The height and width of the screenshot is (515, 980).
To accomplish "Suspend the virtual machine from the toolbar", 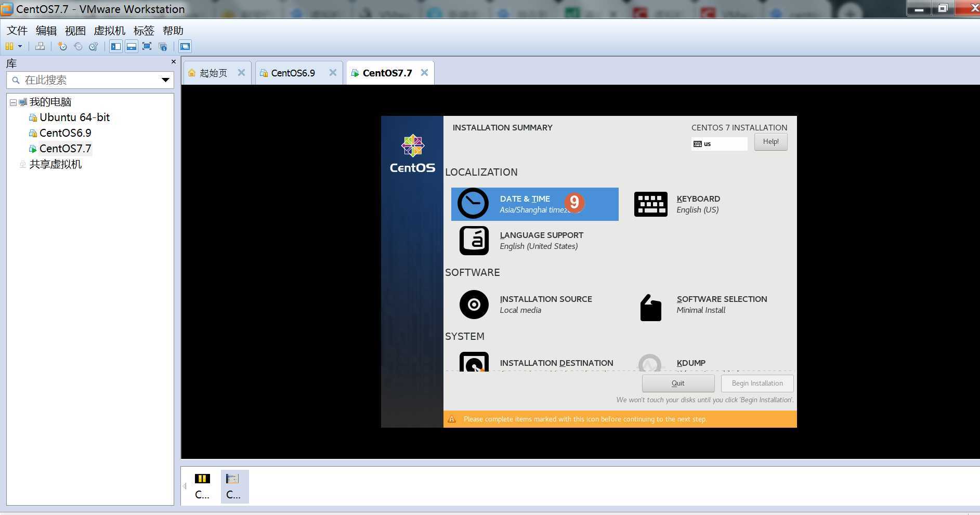I will 9,46.
